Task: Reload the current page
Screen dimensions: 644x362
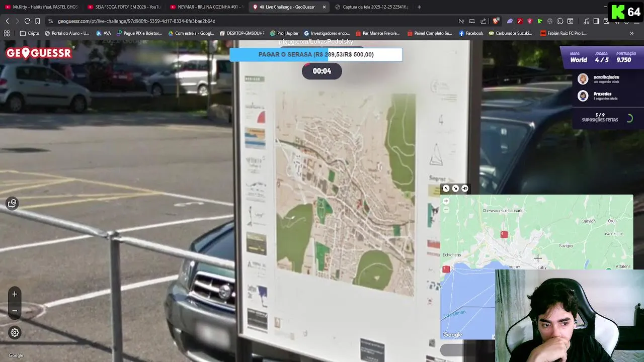Action: pos(27,21)
